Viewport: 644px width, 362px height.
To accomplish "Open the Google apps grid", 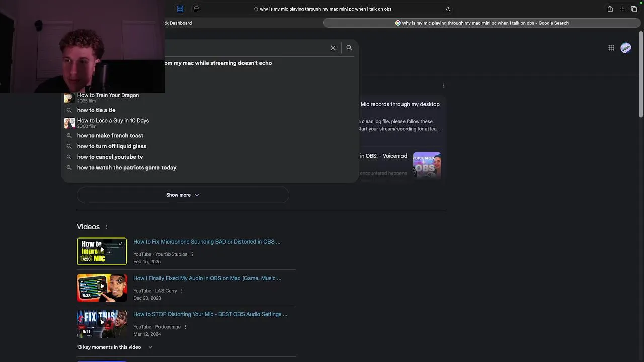I will [x=611, y=48].
